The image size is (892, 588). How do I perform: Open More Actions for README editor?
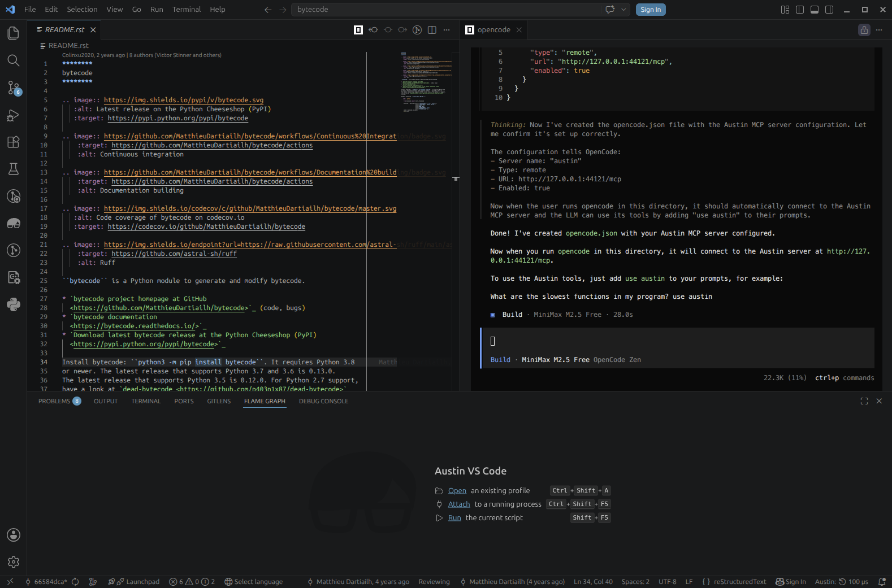click(447, 30)
